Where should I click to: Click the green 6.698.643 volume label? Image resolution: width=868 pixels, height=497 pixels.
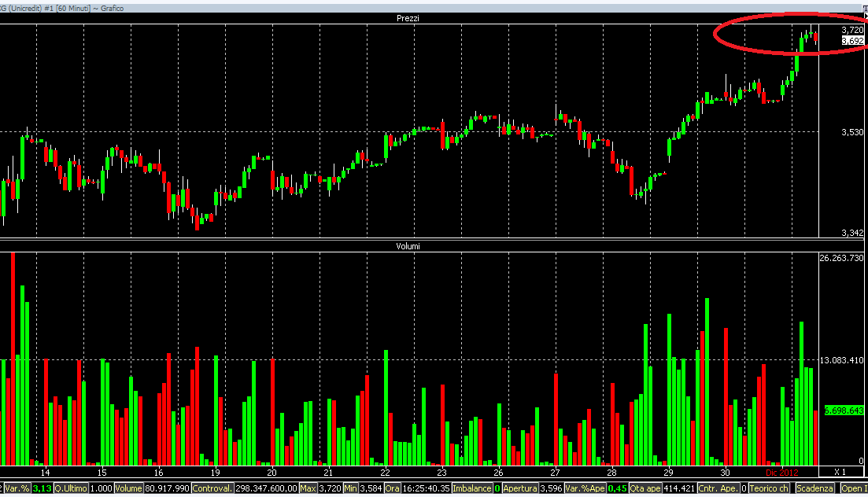click(x=844, y=410)
